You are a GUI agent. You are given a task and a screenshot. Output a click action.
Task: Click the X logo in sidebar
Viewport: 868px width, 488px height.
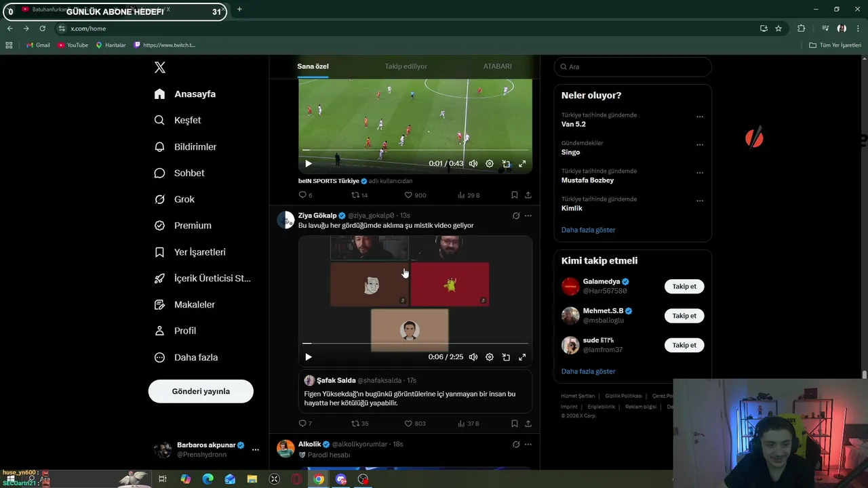(160, 67)
